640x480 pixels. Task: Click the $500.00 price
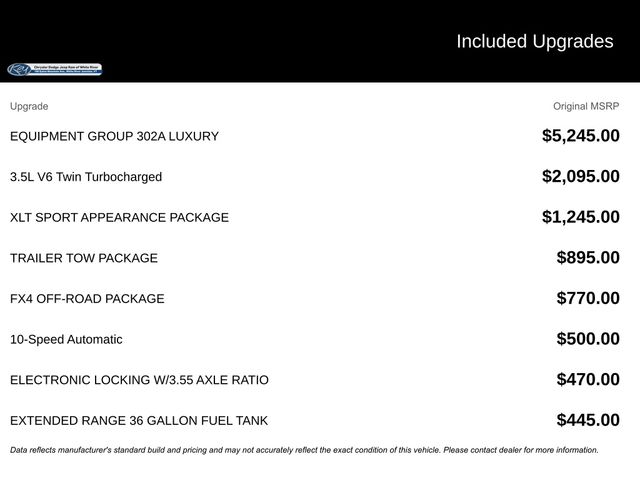[x=588, y=339]
